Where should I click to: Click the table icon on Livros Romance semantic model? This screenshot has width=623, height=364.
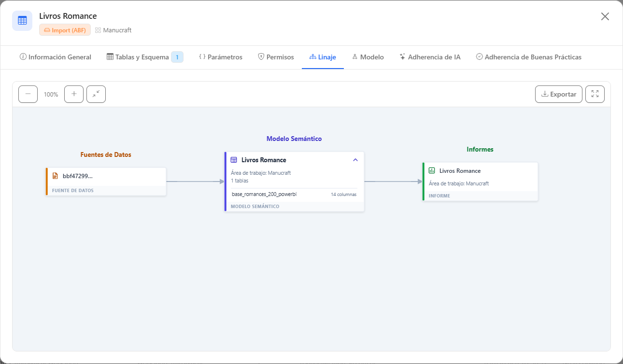pos(234,160)
